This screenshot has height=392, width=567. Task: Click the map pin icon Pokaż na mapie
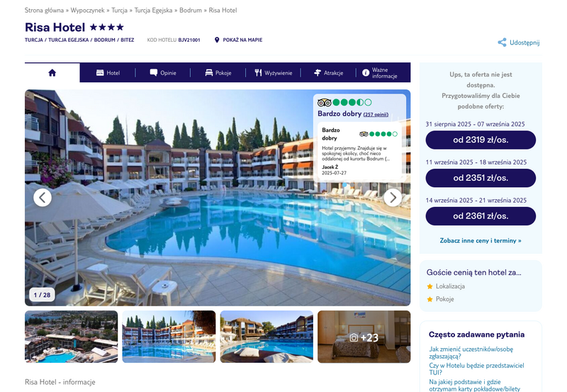click(x=217, y=40)
